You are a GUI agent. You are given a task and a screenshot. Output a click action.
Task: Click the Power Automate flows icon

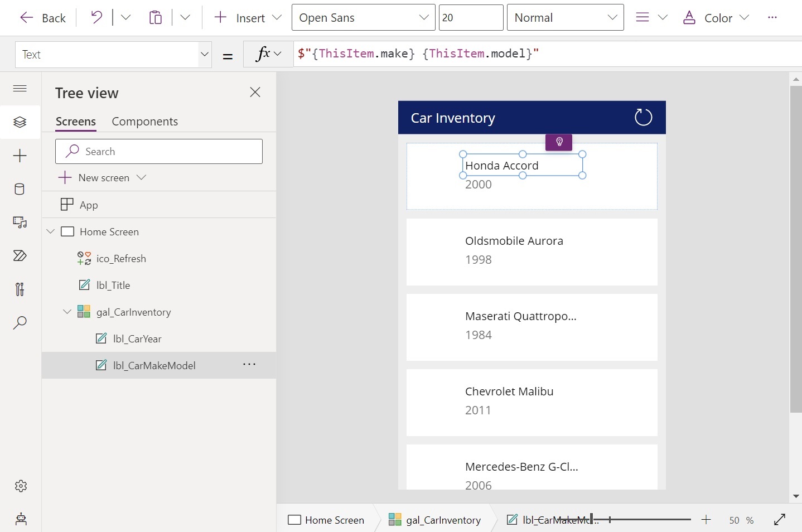click(20, 256)
